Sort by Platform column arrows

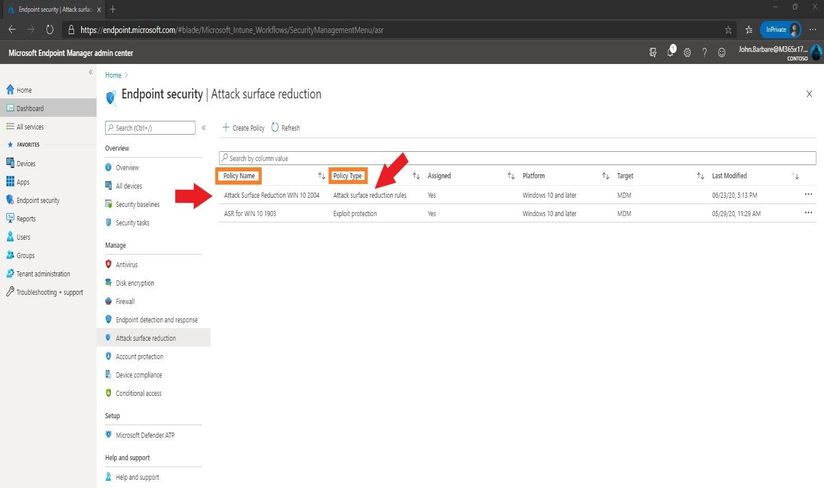coord(605,176)
